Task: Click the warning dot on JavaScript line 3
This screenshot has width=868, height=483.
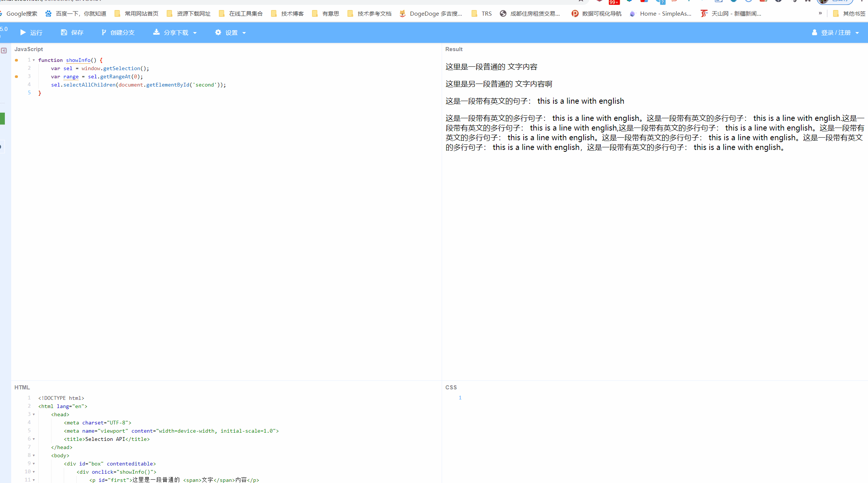Action: click(x=16, y=76)
